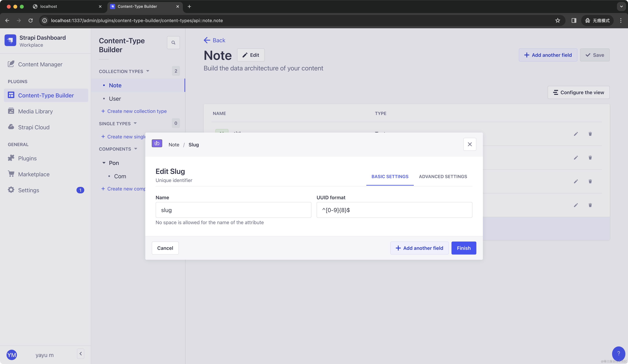This screenshot has width=628, height=364.
Task: Open Content Manager from sidebar
Action: coord(40,64)
